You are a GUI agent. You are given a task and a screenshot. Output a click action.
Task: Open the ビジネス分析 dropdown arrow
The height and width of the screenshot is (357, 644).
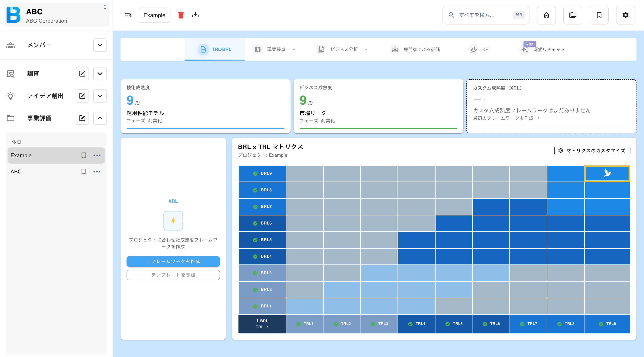pos(366,49)
